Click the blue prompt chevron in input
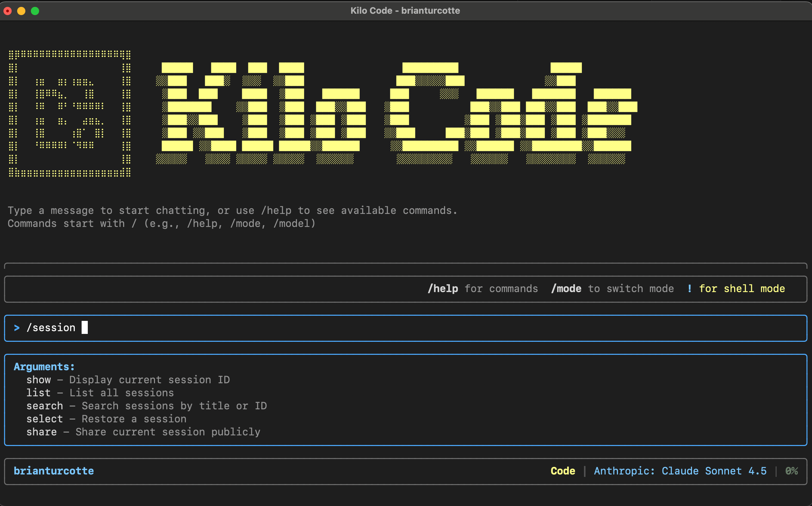This screenshot has width=812, height=506. 16,328
